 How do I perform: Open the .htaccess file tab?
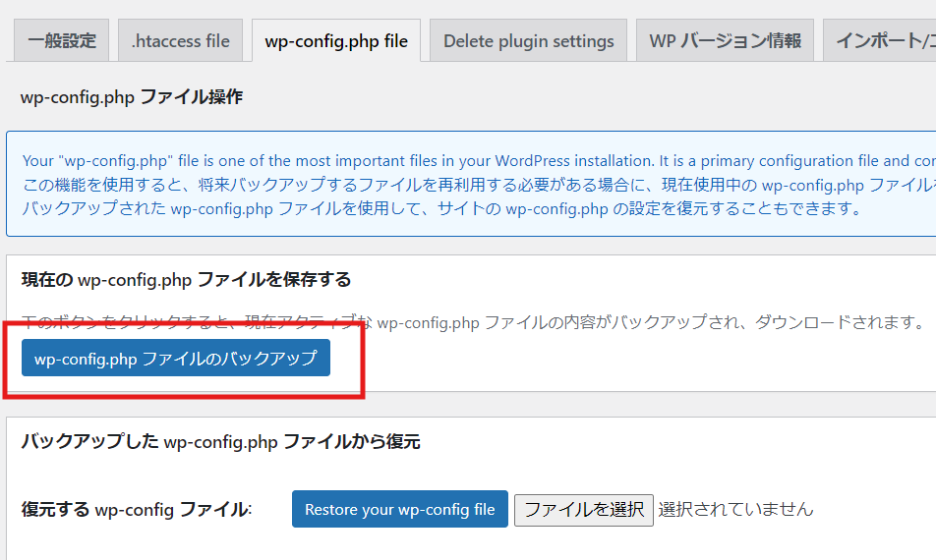(180, 40)
